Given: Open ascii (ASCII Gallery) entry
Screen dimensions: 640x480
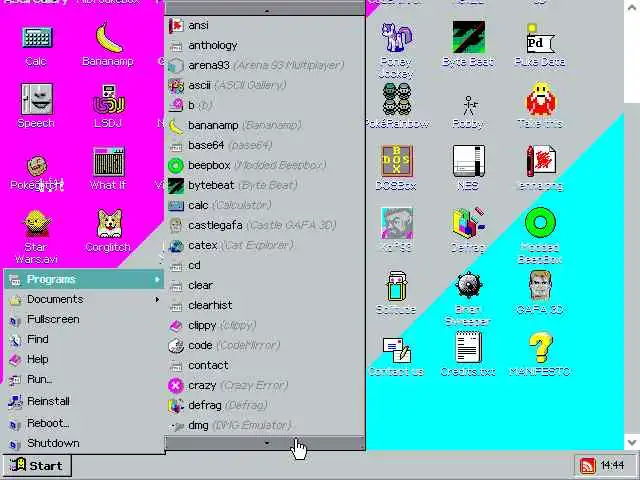Looking at the screenshot, I should [x=265, y=85].
